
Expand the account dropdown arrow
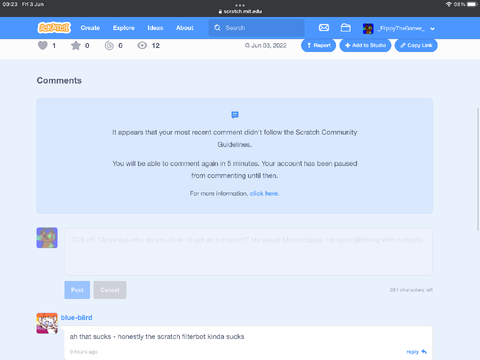432,29
